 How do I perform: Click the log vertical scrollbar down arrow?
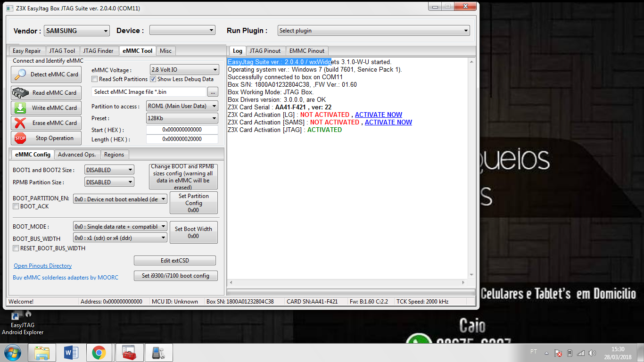pos(471,275)
